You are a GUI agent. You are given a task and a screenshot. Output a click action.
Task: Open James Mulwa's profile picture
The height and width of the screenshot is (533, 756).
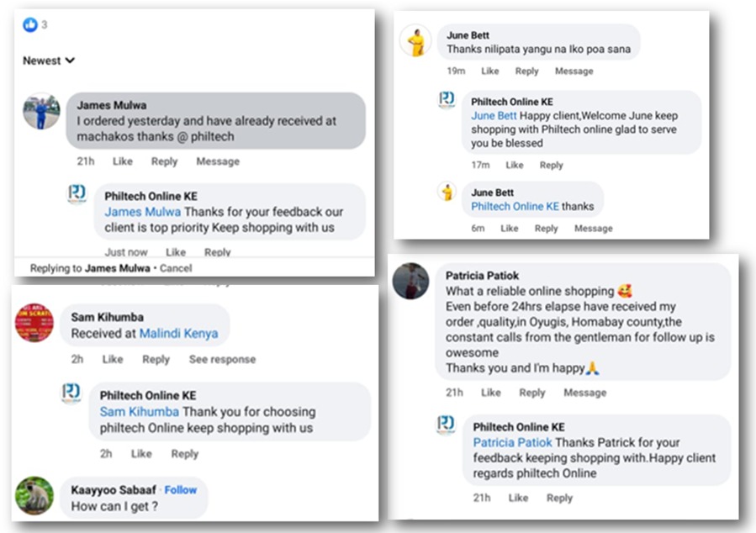point(41,111)
